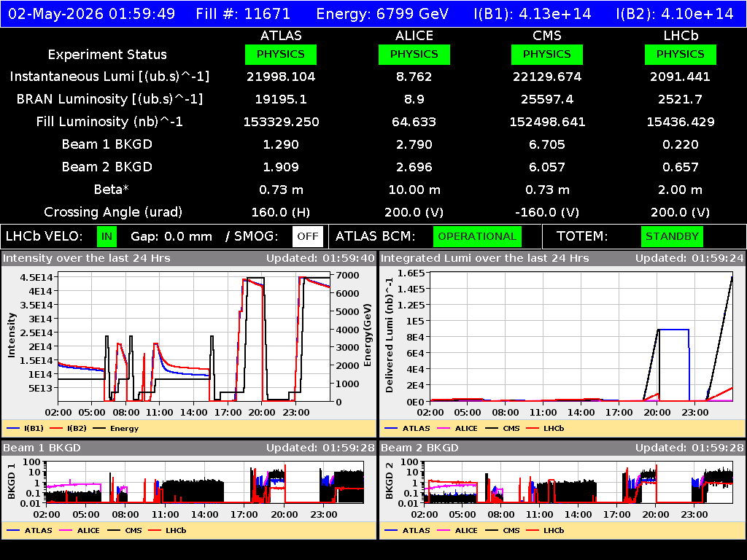Click ALICE legend entry in Beam 1 BKGD chart
The width and height of the screenshot is (747, 560).
[80, 531]
